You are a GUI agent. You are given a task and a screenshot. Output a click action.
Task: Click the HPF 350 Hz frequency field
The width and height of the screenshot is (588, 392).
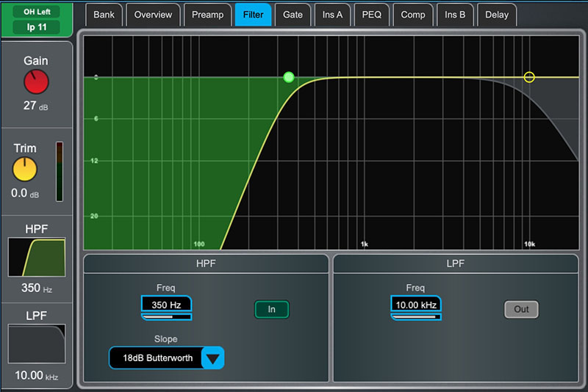(166, 303)
